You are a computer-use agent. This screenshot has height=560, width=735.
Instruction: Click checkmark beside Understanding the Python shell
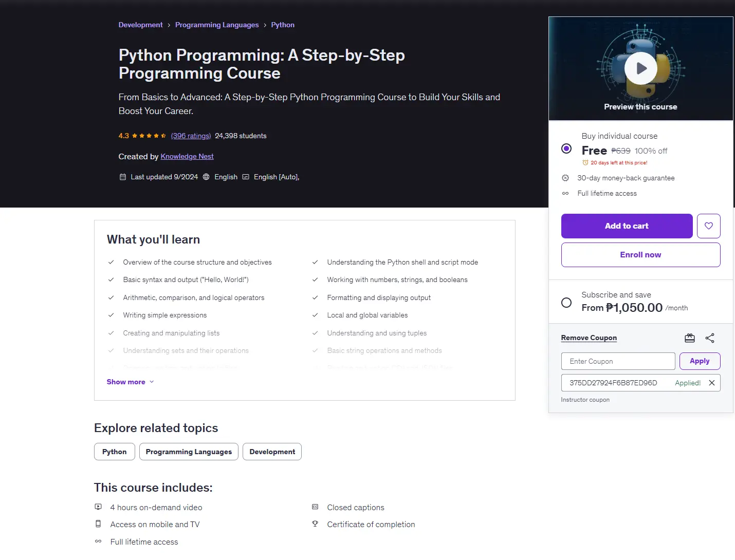[x=315, y=263]
